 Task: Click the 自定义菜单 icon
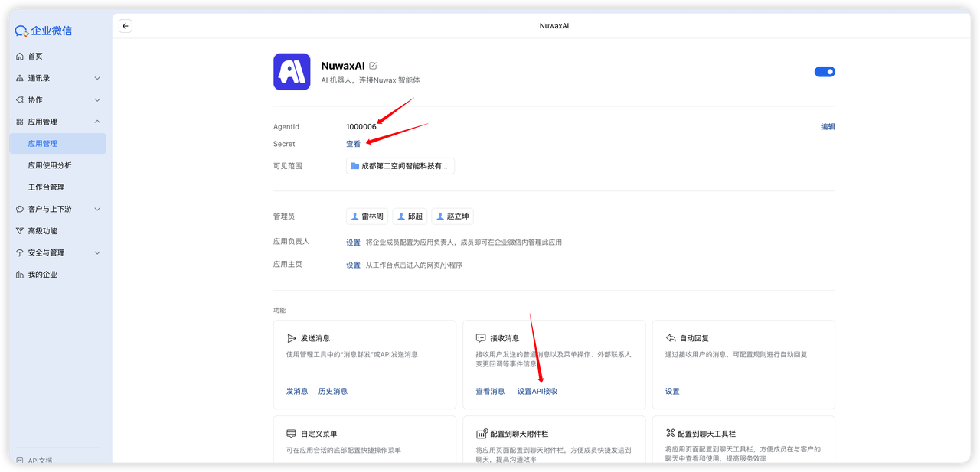[x=291, y=434]
